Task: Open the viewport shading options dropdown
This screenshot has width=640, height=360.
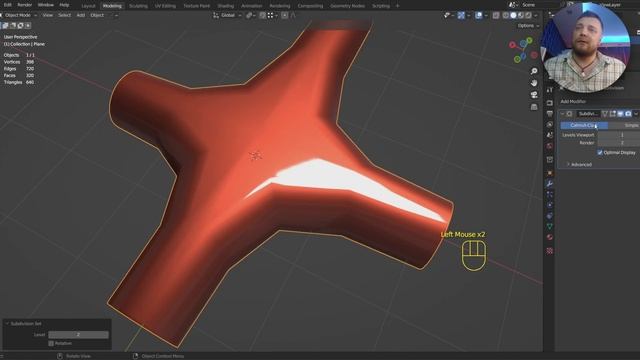Action: click(x=536, y=15)
